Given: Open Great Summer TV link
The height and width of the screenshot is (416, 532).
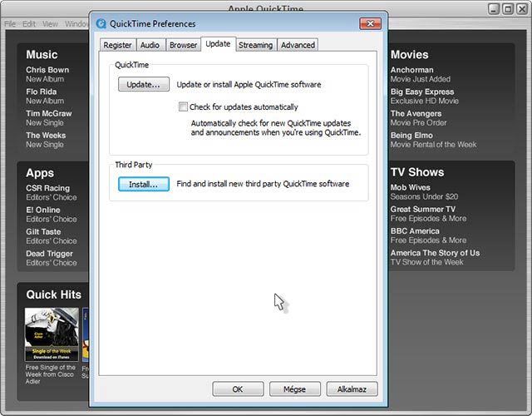Looking at the screenshot, I should (x=428, y=214).
